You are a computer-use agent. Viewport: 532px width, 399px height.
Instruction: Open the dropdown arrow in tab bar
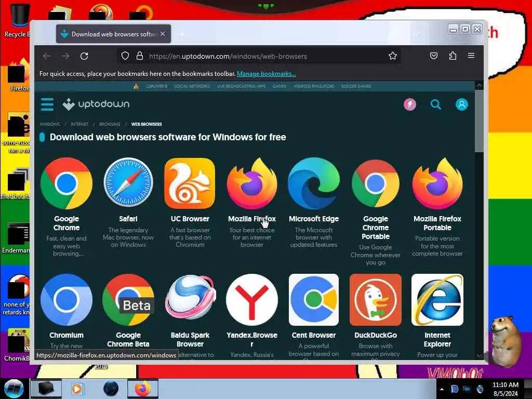(417, 34)
